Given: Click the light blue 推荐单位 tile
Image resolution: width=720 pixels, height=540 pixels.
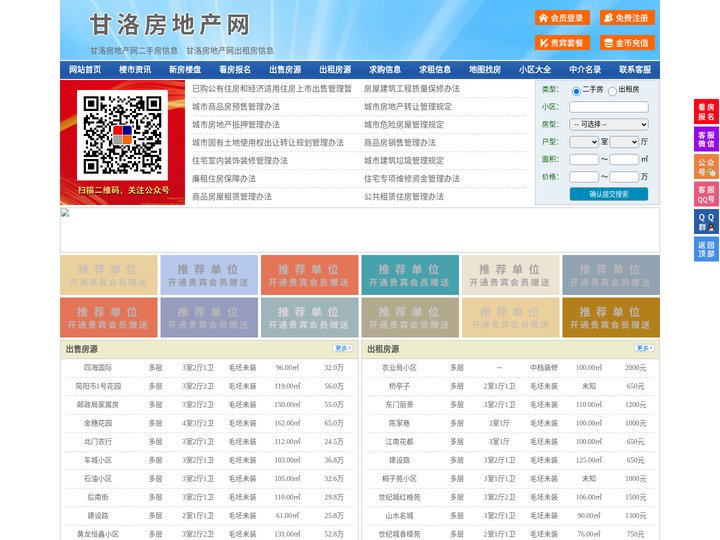Looking at the screenshot, I should coord(209,275).
